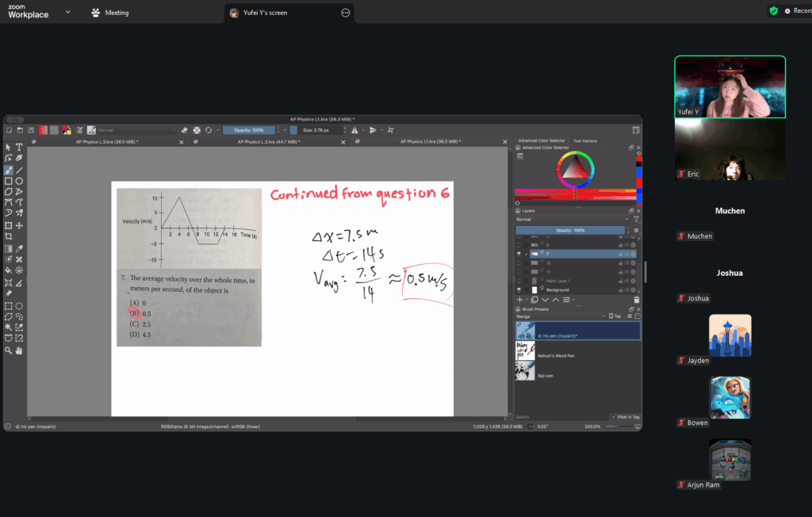This screenshot has height=517, width=812.
Task: Delete layer using the trash icon
Action: (636, 300)
